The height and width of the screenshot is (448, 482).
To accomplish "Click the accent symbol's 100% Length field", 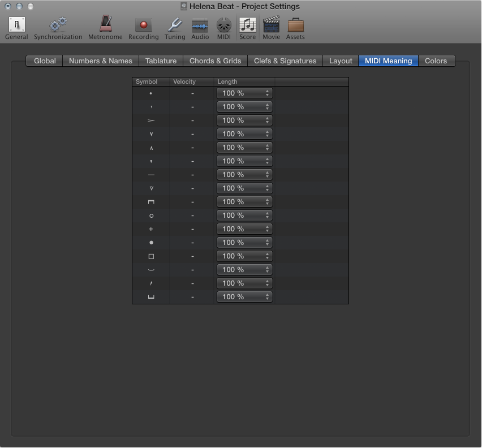I will [x=240, y=120].
